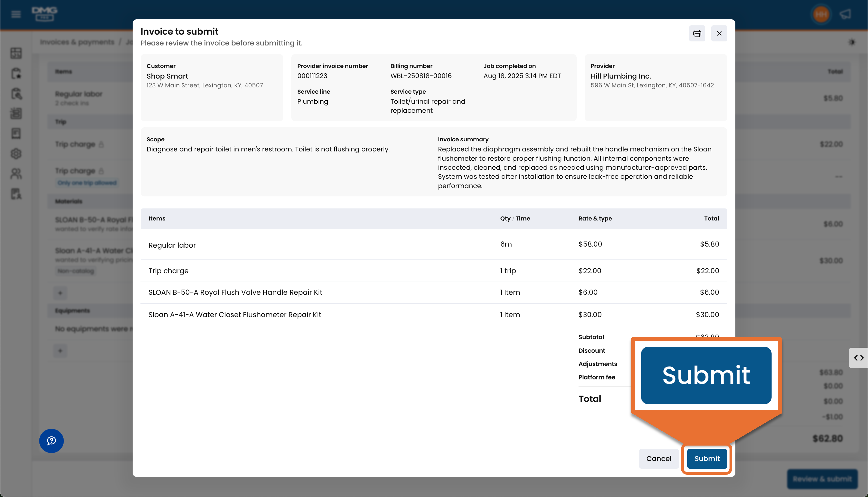Click the customer name Shop Smart
The image size is (868, 498).
[167, 76]
